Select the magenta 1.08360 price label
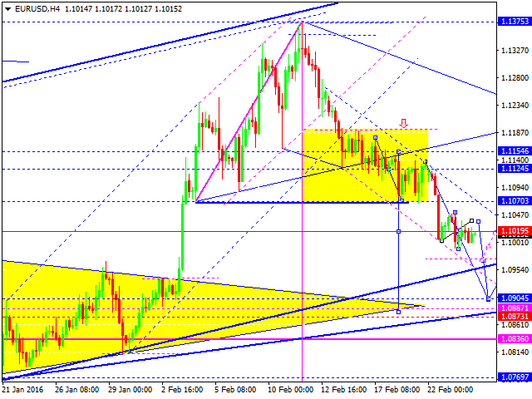This screenshot has height=399, width=532. (515, 338)
